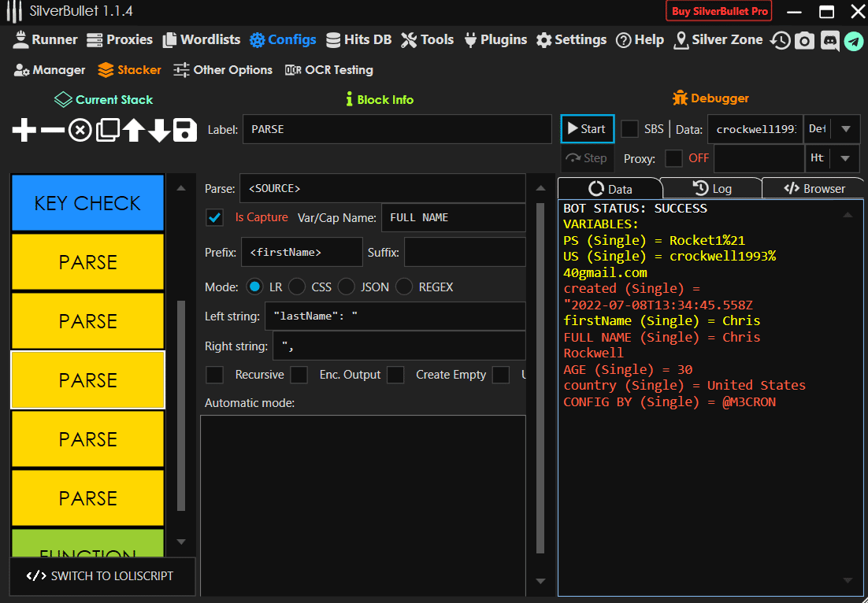Save config using floppy disk icon

185,130
